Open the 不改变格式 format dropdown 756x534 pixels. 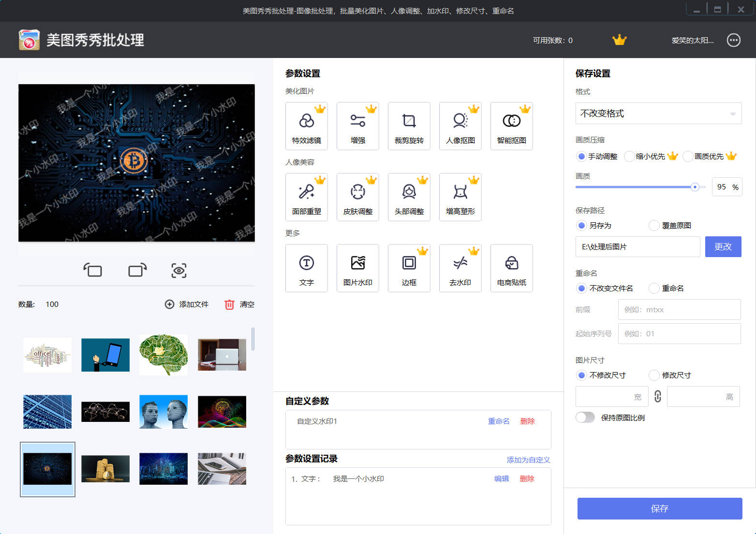click(x=658, y=114)
